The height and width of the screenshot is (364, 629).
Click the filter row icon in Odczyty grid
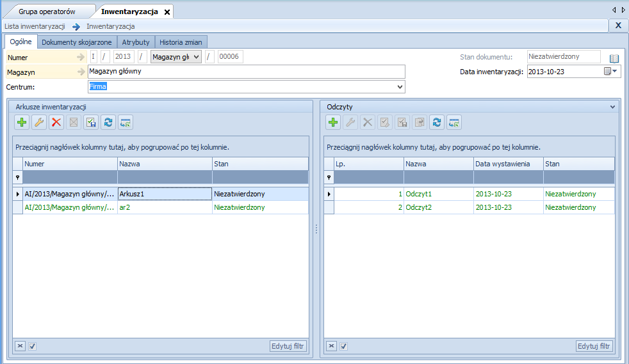pyautogui.click(x=329, y=177)
